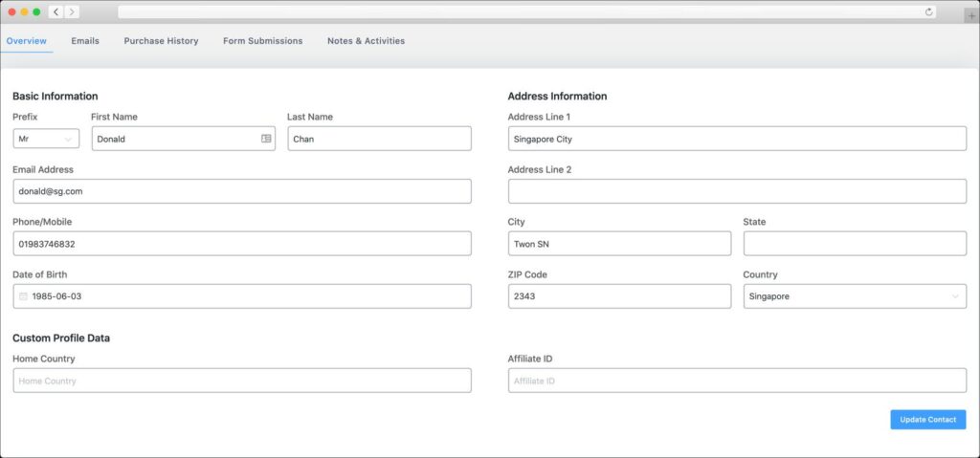980x458 pixels.
Task: Click the contact card icon in First Name
Action: [x=266, y=139]
